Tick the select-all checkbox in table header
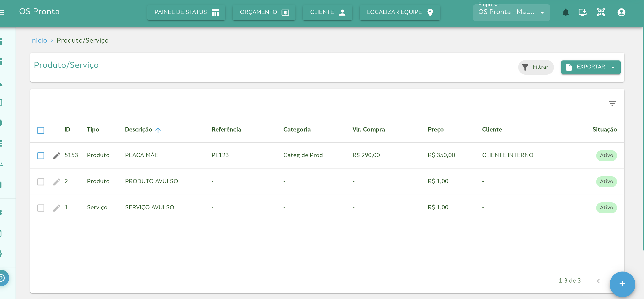This screenshot has height=299, width=644. point(41,130)
